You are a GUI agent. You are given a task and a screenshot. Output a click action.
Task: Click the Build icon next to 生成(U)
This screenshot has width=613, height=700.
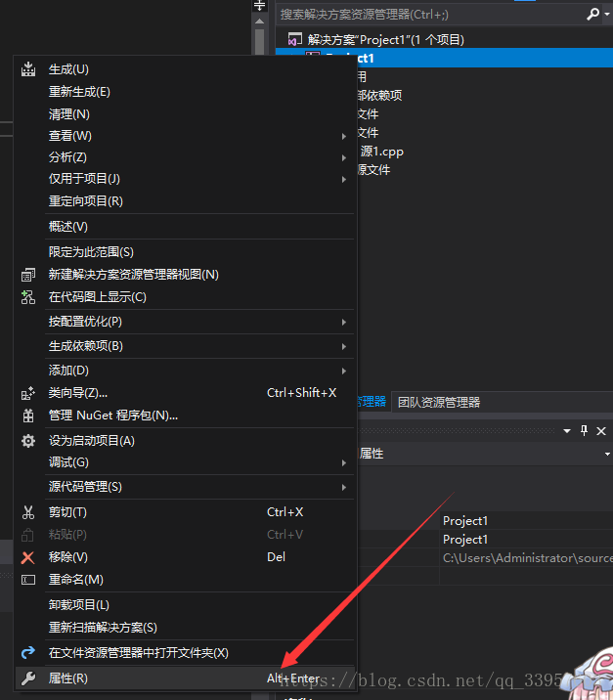point(28,69)
